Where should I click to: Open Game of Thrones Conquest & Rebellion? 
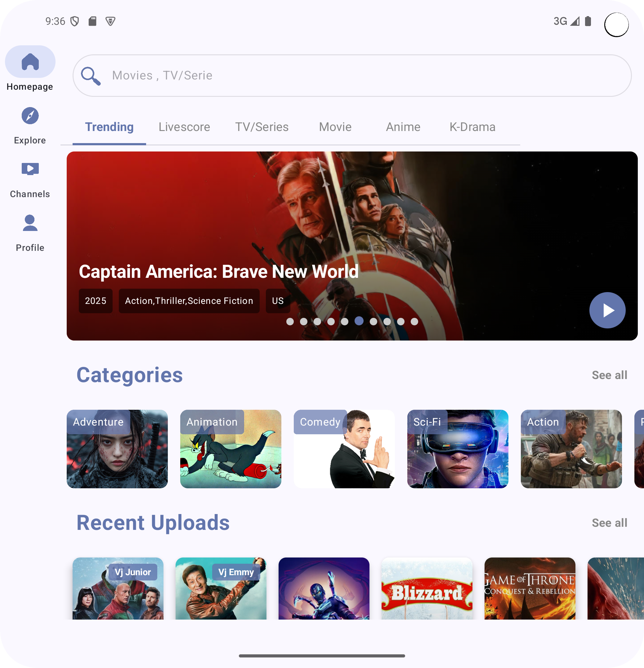(x=530, y=588)
